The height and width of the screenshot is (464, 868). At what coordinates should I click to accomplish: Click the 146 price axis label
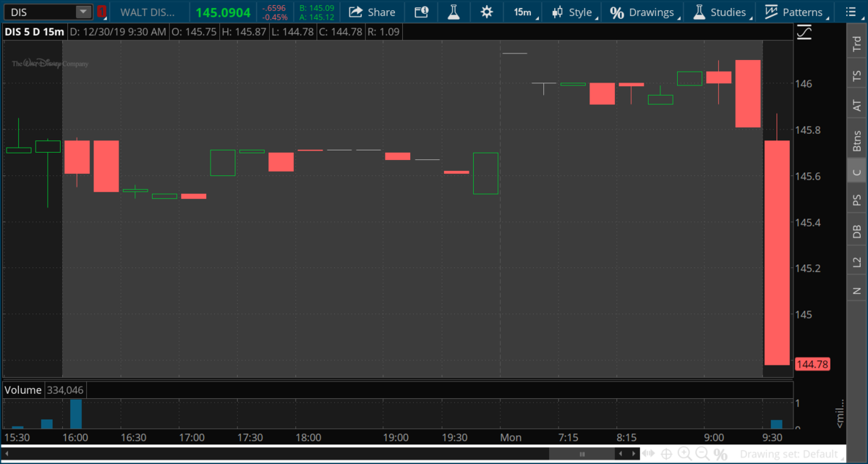click(804, 84)
